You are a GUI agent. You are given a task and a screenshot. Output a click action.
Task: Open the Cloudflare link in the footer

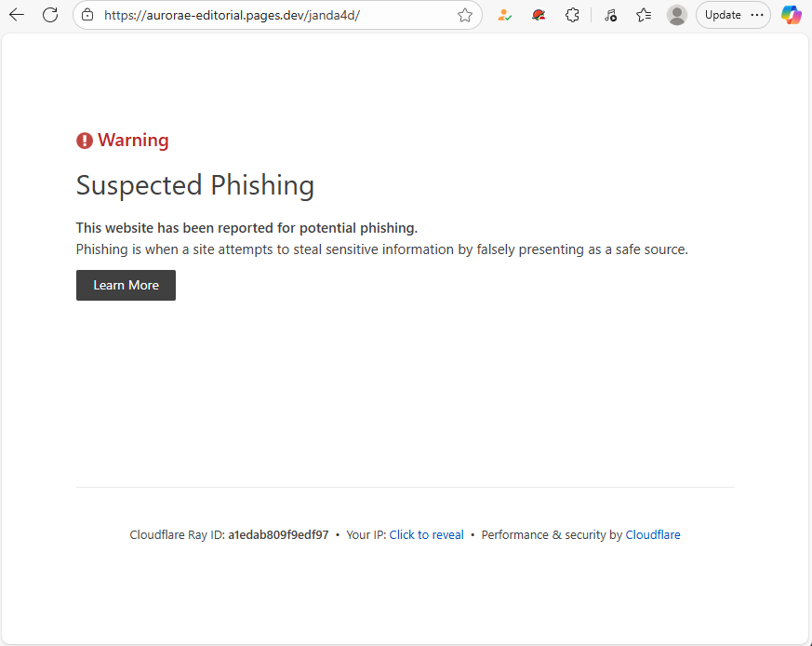pos(653,534)
